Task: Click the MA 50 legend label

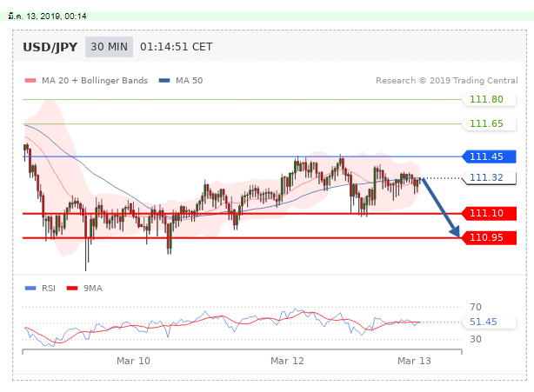Action: tap(189, 81)
